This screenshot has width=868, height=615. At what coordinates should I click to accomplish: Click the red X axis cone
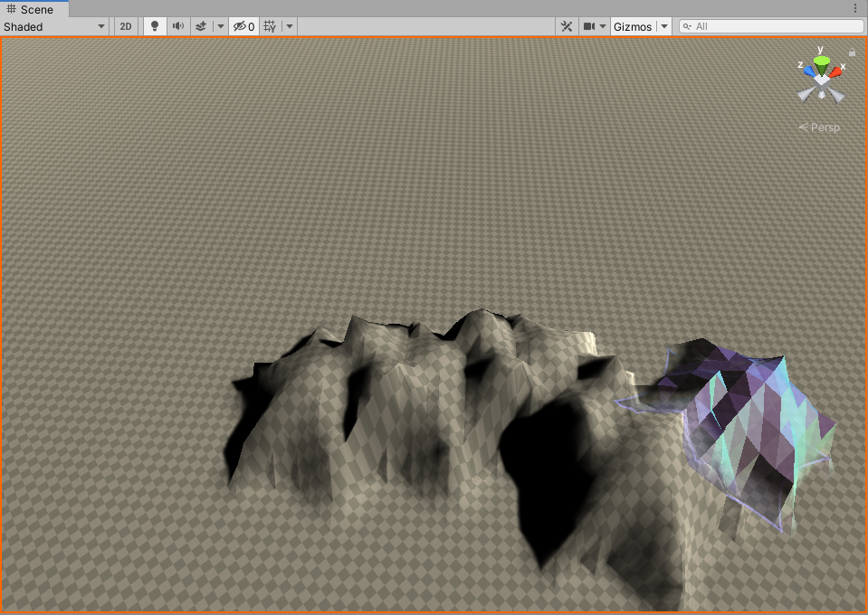(835, 71)
